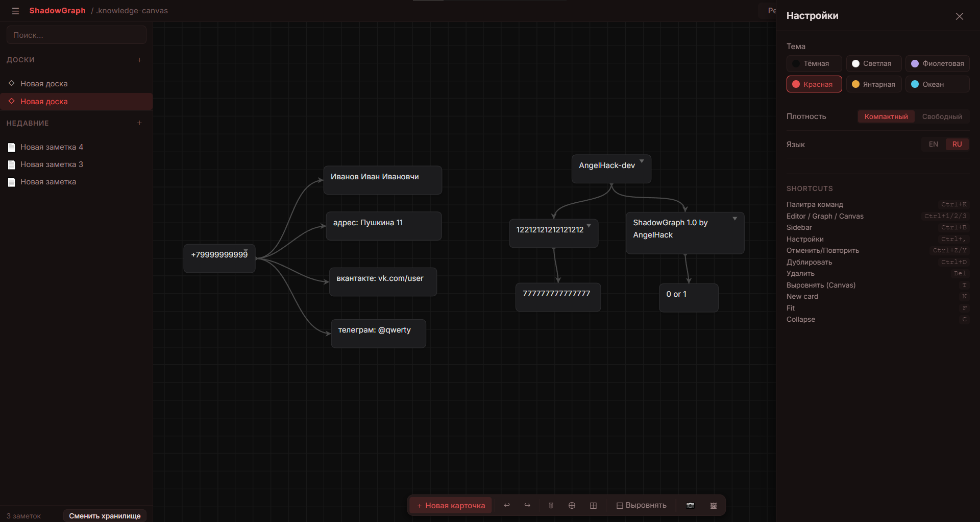This screenshot has height=522, width=980.
Task: Click the Выровнять (Canvas) shortcut text
Action: tap(821, 285)
